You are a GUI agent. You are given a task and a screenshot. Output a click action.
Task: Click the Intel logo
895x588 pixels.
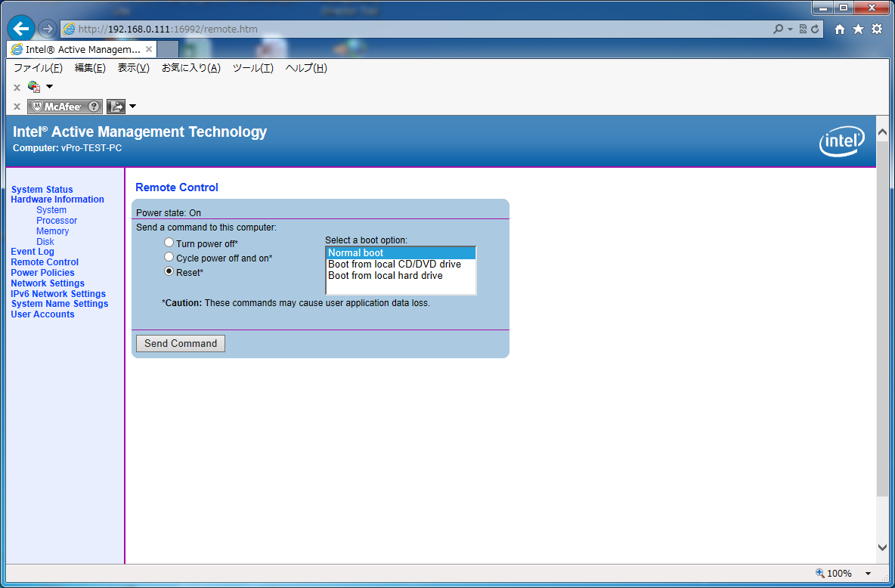842,141
